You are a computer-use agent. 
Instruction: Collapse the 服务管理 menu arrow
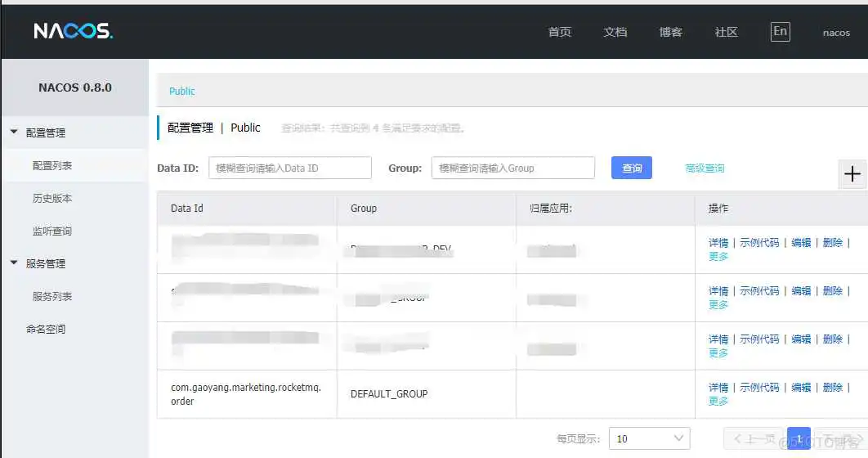click(x=14, y=263)
